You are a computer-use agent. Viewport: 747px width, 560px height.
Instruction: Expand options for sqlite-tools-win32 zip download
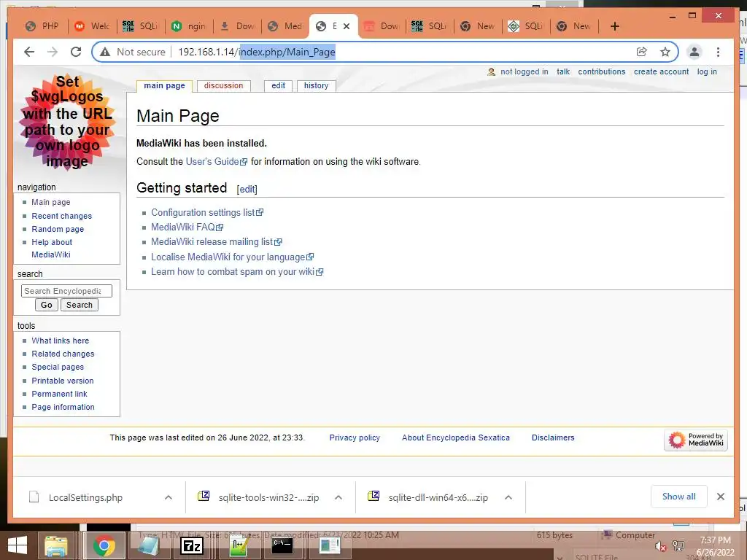tap(338, 497)
